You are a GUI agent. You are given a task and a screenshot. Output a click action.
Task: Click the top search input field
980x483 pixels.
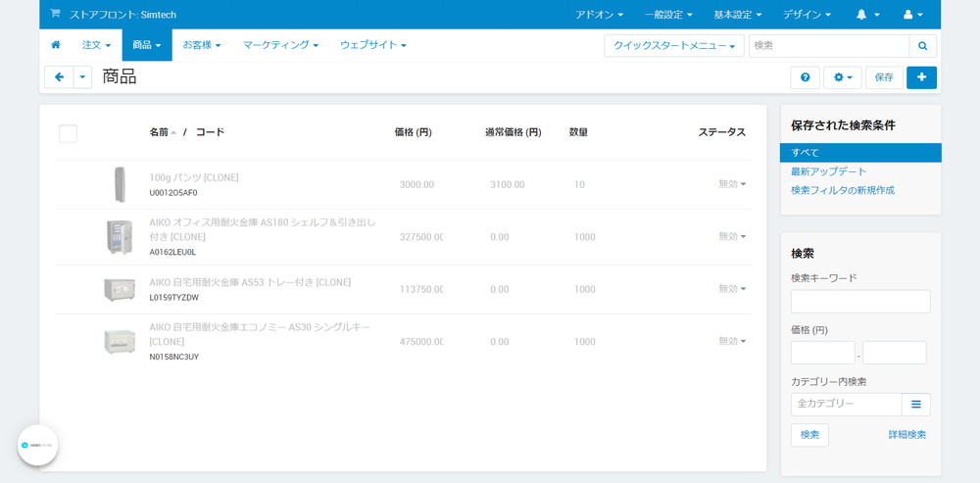[829, 46]
